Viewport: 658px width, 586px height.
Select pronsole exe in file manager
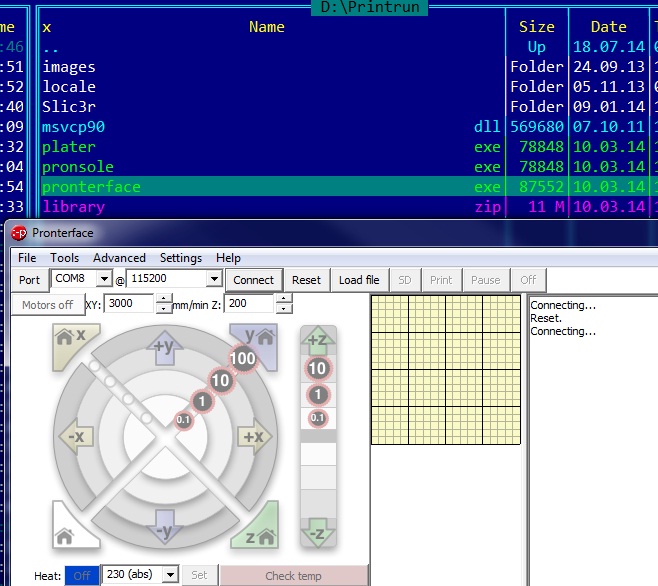click(273, 167)
